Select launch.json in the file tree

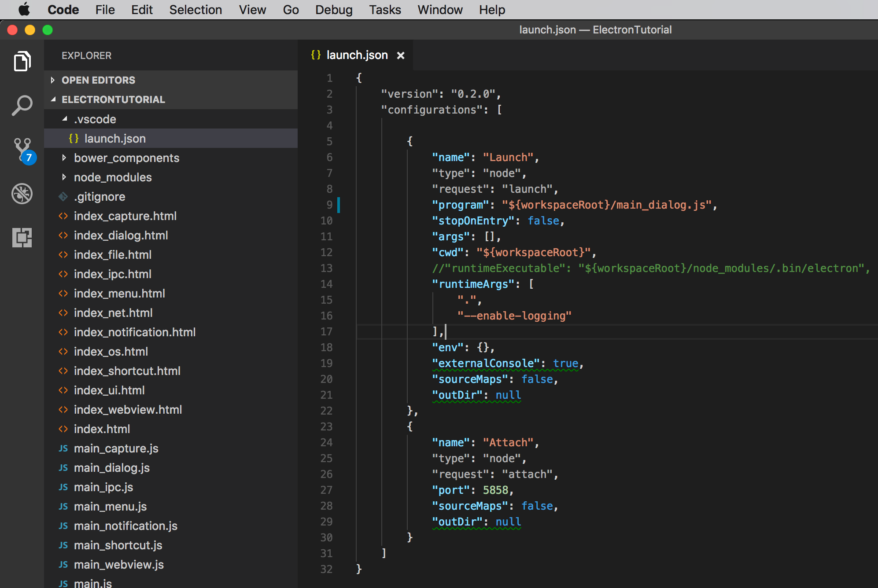point(171,139)
